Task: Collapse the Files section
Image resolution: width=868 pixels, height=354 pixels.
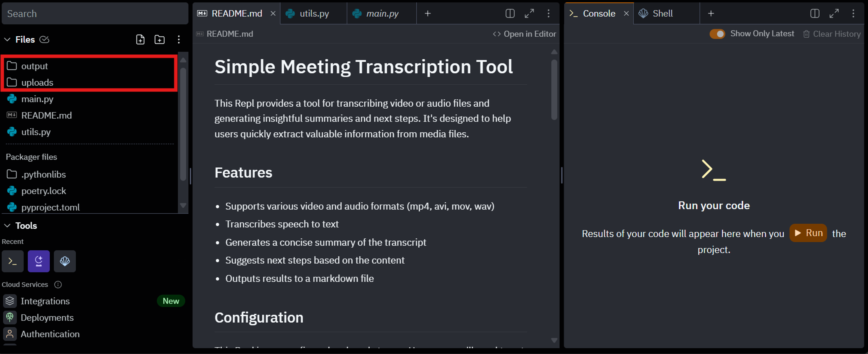Action: (x=7, y=39)
